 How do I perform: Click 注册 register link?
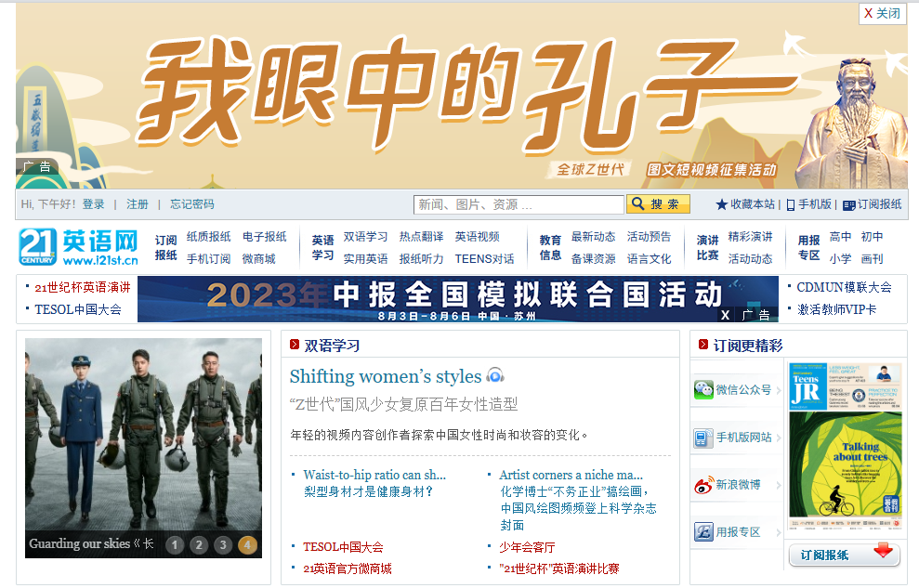[138, 204]
